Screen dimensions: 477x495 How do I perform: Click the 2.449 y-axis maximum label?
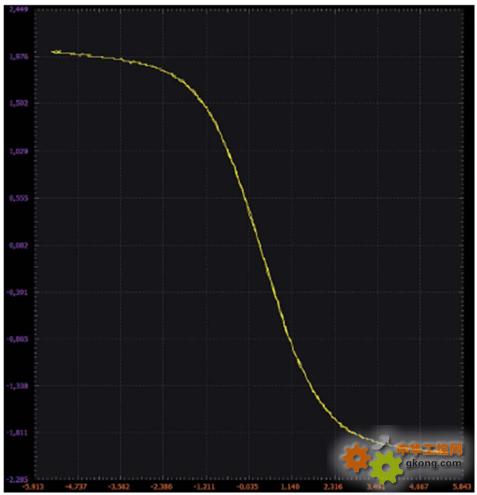(x=19, y=9)
